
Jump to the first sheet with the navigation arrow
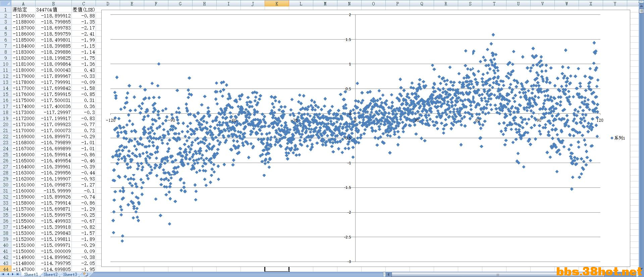pyautogui.click(x=3, y=274)
